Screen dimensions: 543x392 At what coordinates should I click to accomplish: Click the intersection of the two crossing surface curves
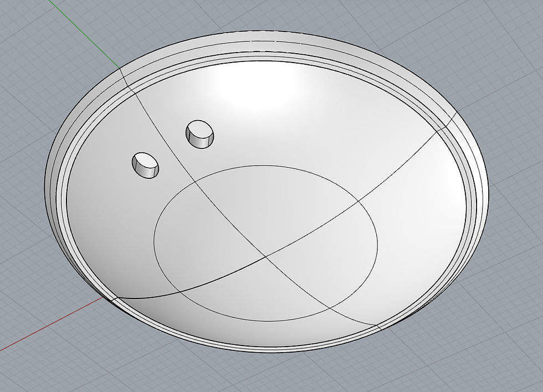pyautogui.click(x=265, y=256)
